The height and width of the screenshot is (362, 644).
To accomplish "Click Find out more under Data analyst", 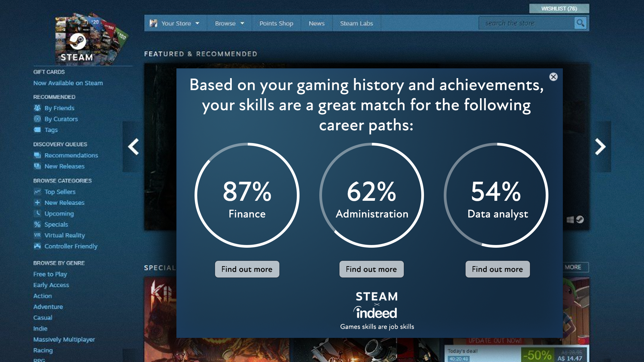I will (x=497, y=269).
